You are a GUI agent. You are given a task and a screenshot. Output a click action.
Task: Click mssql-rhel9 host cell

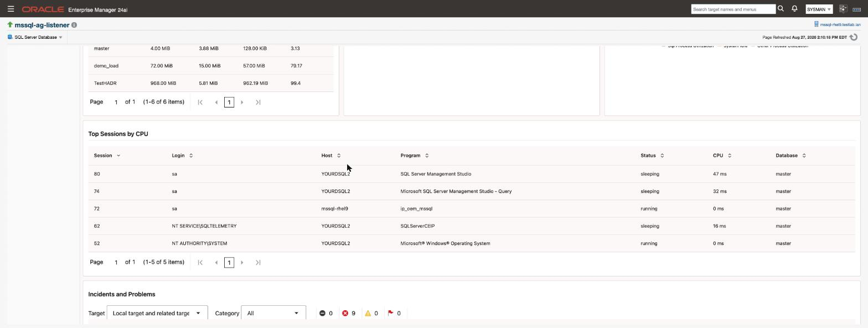click(x=334, y=209)
